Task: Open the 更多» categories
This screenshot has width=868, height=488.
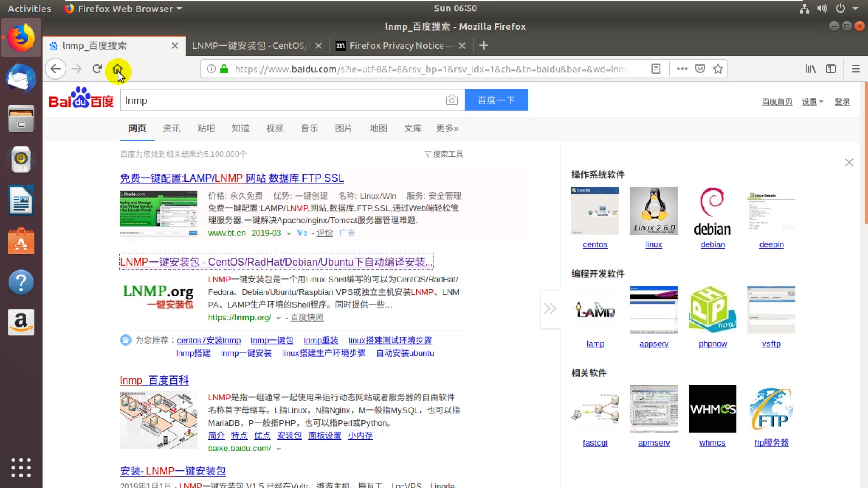Action: [447, 128]
